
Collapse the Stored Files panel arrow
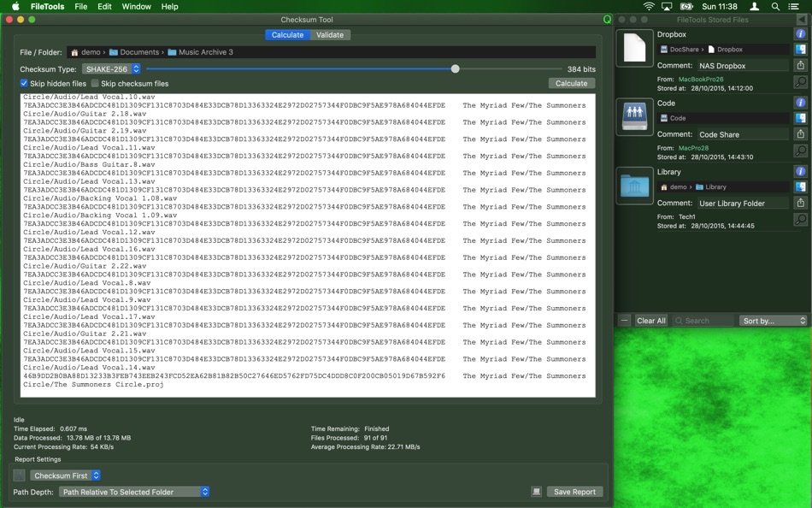(802, 19)
